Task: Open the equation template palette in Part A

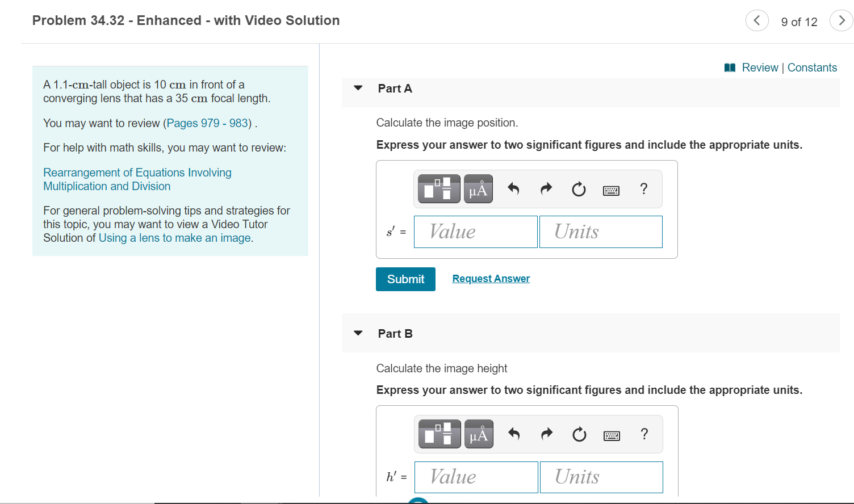Action: (438, 188)
